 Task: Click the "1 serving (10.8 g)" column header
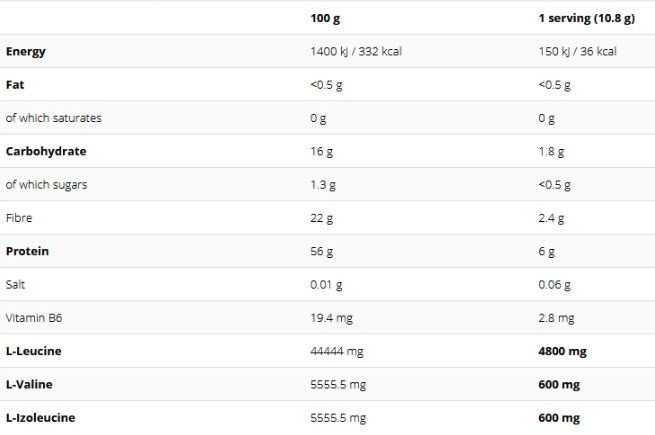[585, 18]
